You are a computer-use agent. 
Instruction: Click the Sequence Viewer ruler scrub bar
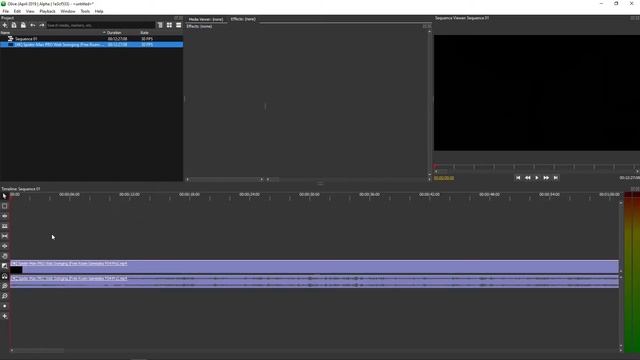537,167
